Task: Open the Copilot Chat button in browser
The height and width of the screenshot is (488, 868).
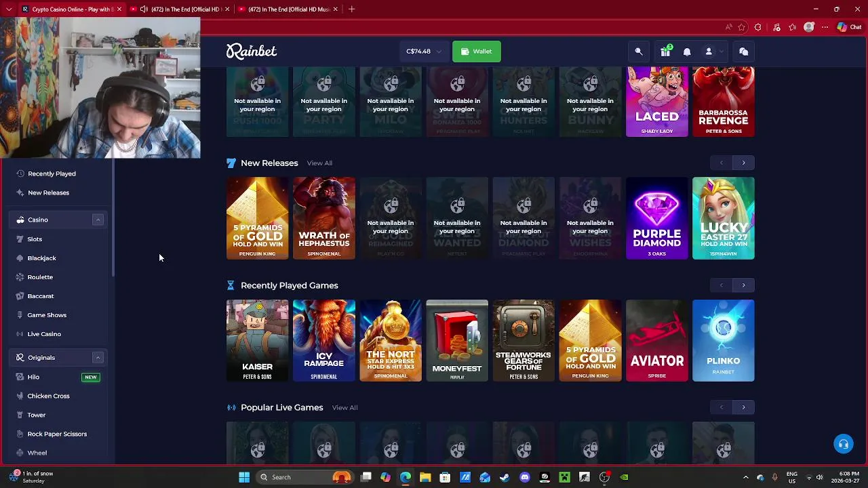Action: [x=849, y=27]
